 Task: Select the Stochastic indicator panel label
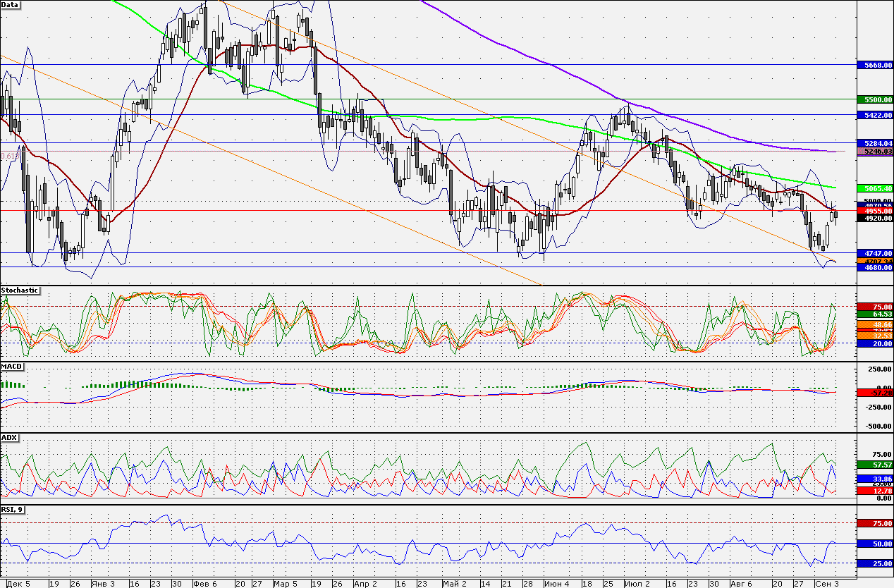click(20, 290)
